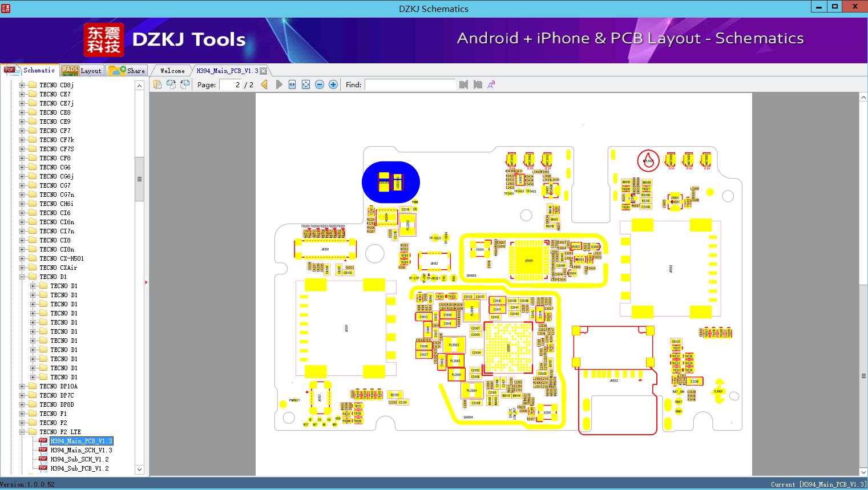Select the H394_Main_SCH_V1.3 file
Screen dimensions: 868x490
coord(81,450)
